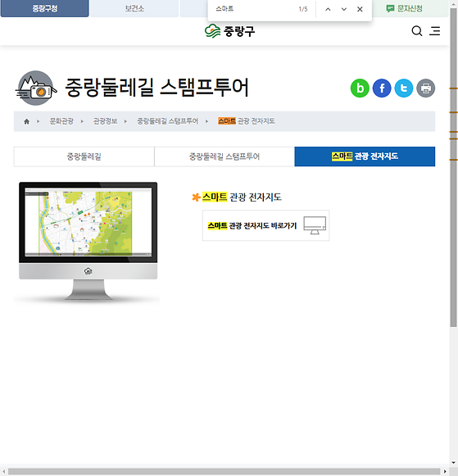Print page using printer icon
Screen dimensions: 458x476
[426, 88]
